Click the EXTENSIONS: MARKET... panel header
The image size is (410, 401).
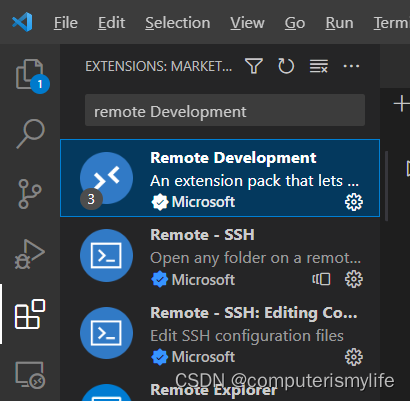tap(158, 66)
